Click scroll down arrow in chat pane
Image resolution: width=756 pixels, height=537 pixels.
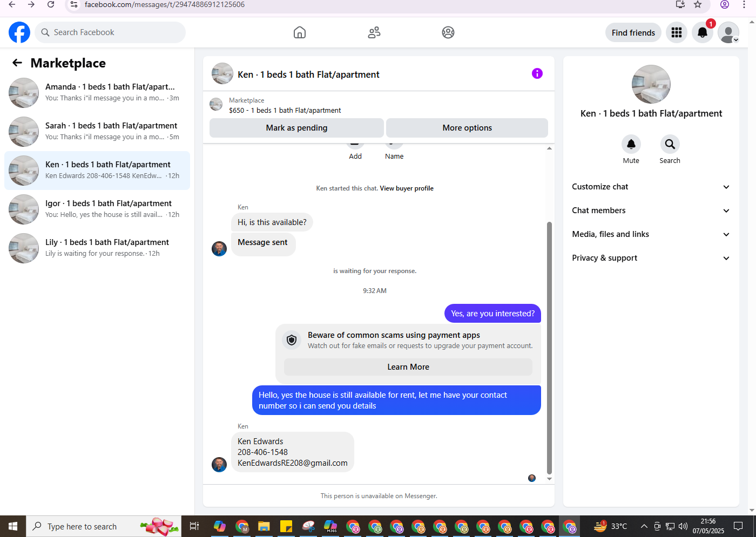coord(549,479)
